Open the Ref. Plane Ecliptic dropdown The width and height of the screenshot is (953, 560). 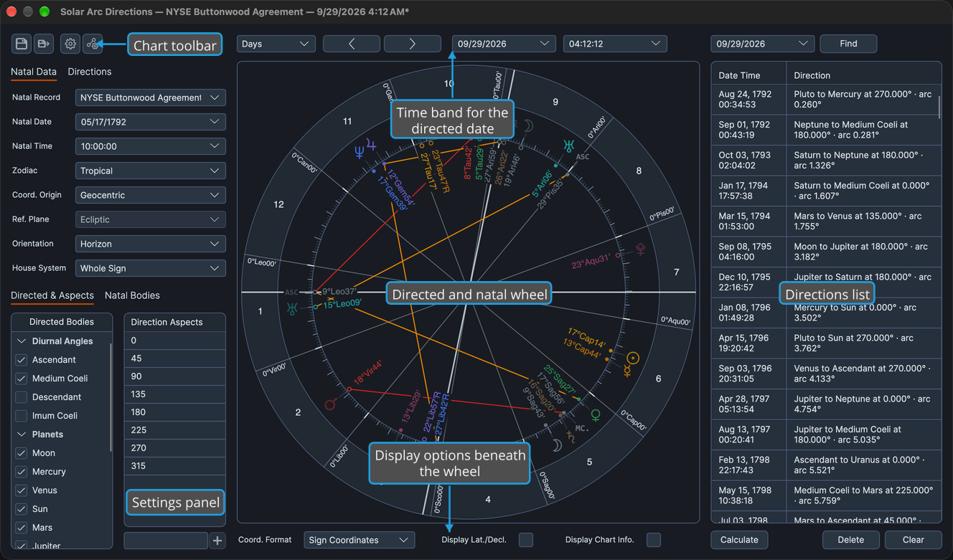pos(151,219)
